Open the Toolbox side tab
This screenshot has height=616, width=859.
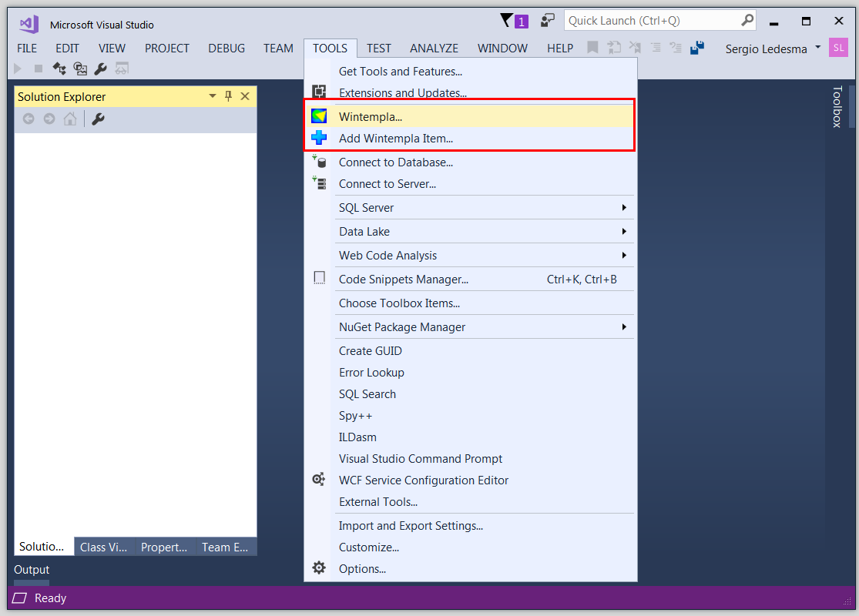tap(837, 107)
